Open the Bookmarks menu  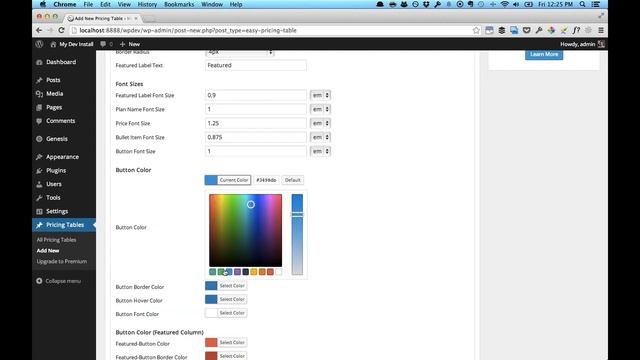[179, 4]
